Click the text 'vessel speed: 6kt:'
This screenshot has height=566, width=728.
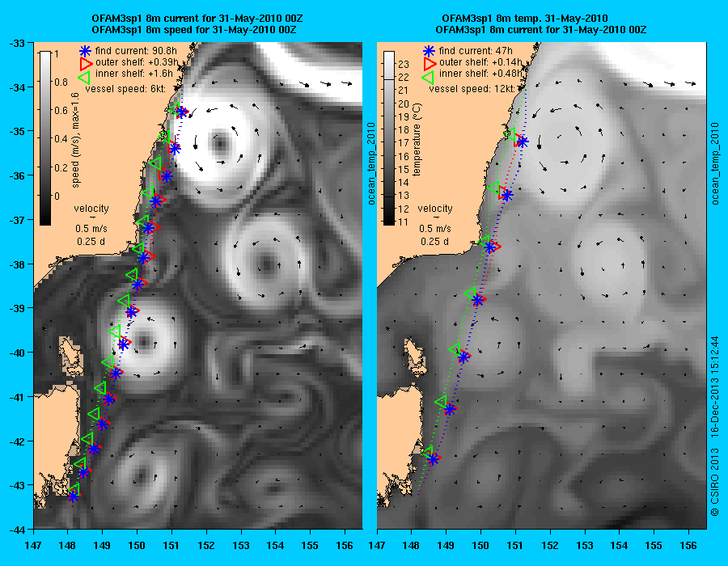pos(125,89)
